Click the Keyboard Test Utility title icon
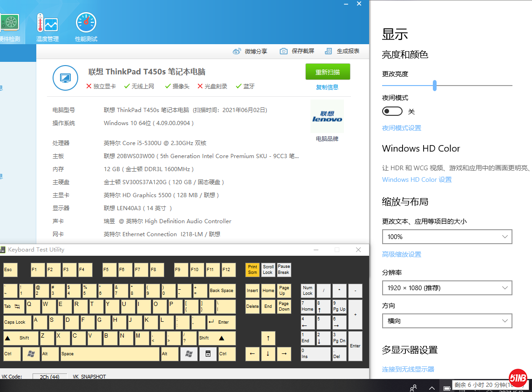Image resolution: width=532 pixels, height=392 pixels. (x=3, y=250)
